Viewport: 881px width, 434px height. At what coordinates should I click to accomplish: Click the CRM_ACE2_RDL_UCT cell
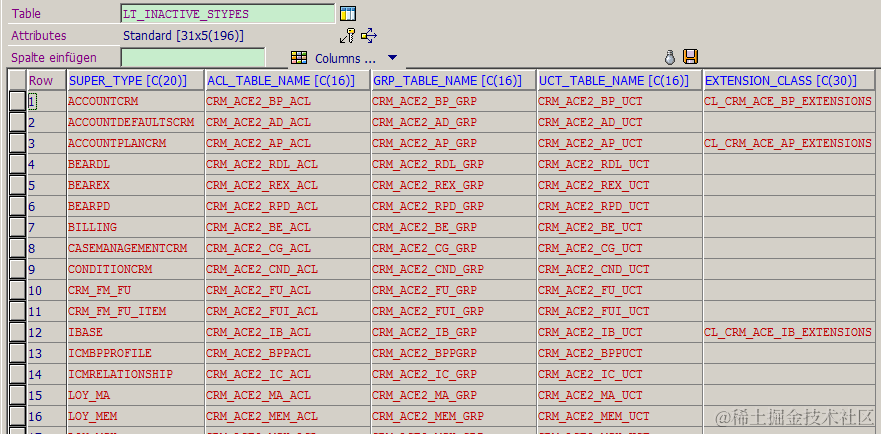click(x=619, y=164)
